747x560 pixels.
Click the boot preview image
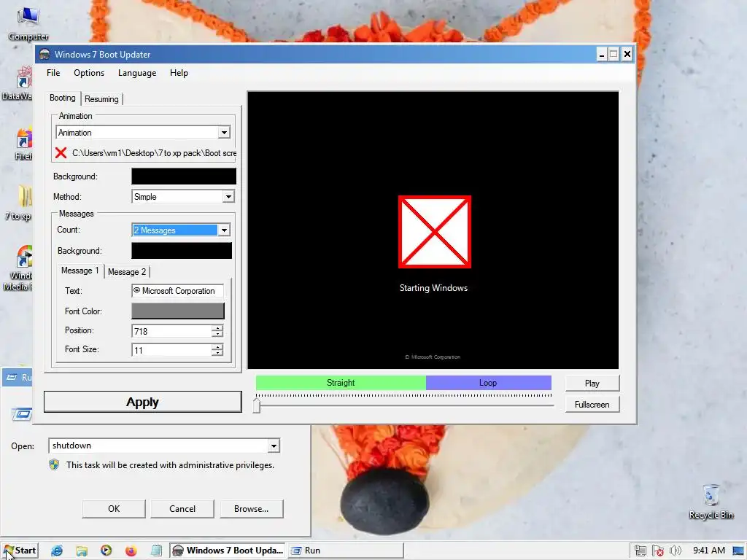pyautogui.click(x=433, y=230)
